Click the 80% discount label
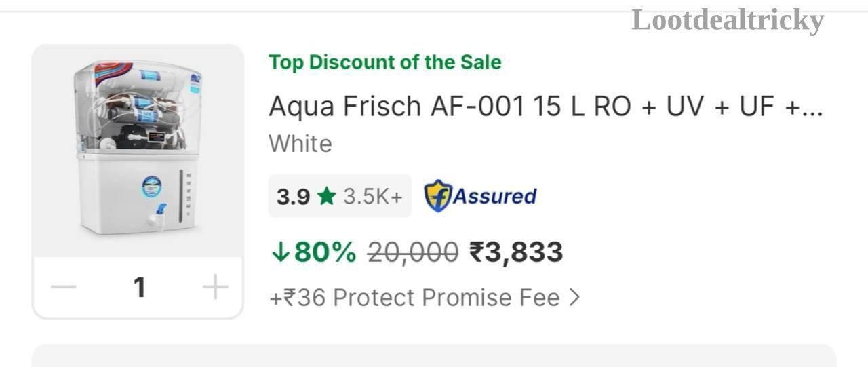Screen dimensions: 868x367 [x=325, y=252]
